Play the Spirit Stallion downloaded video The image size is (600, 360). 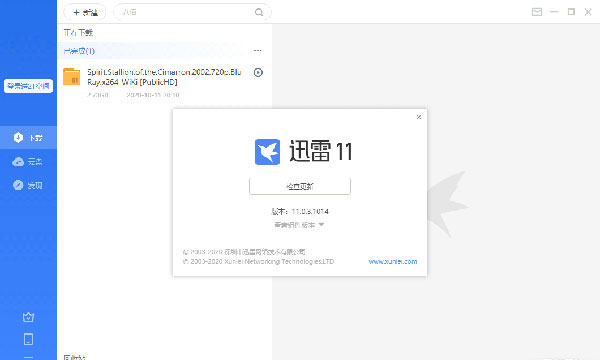pos(258,72)
